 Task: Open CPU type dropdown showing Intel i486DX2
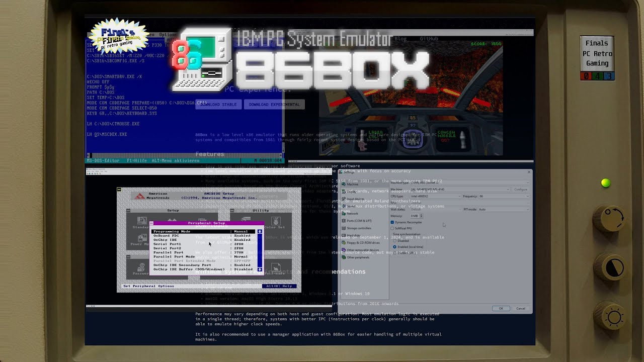[436, 196]
